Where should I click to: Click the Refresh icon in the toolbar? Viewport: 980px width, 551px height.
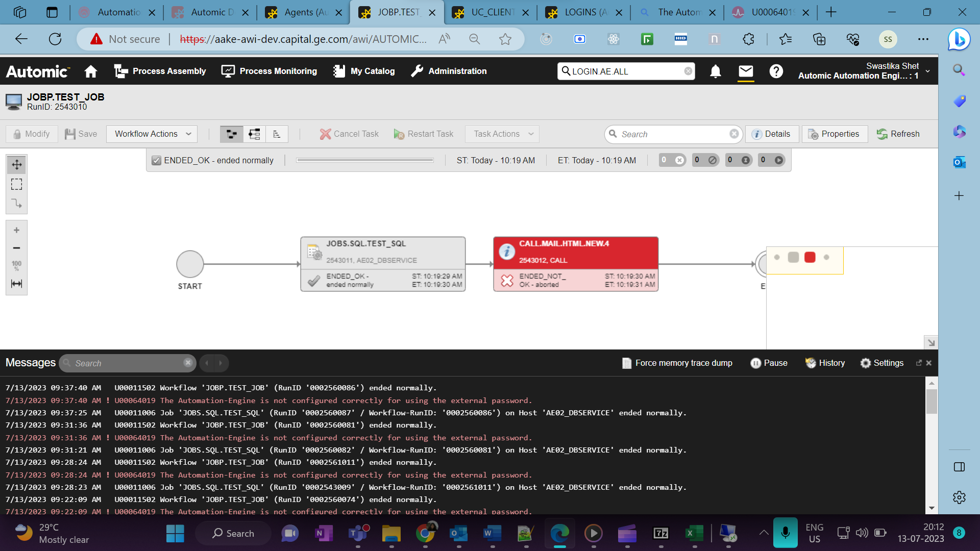tap(881, 134)
